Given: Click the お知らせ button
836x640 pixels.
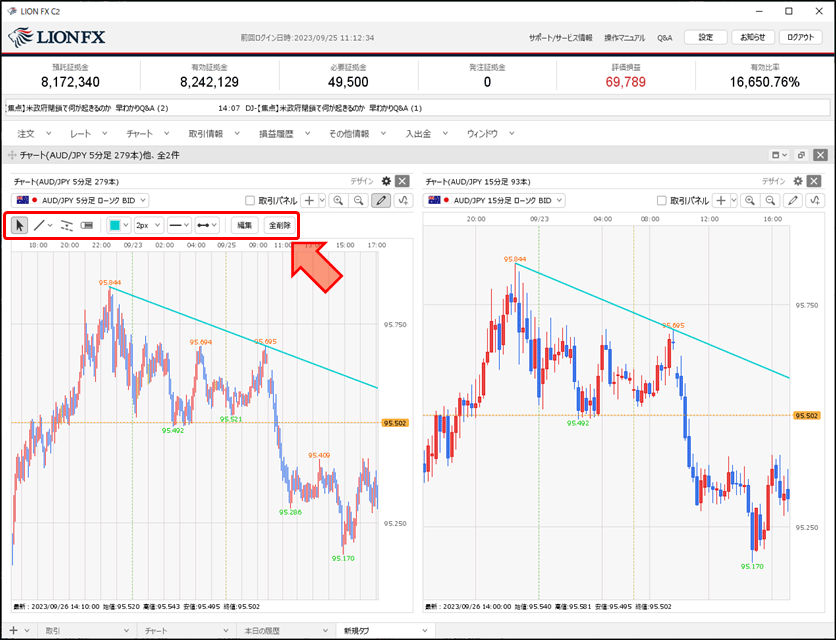Looking at the screenshot, I should coord(753,37).
